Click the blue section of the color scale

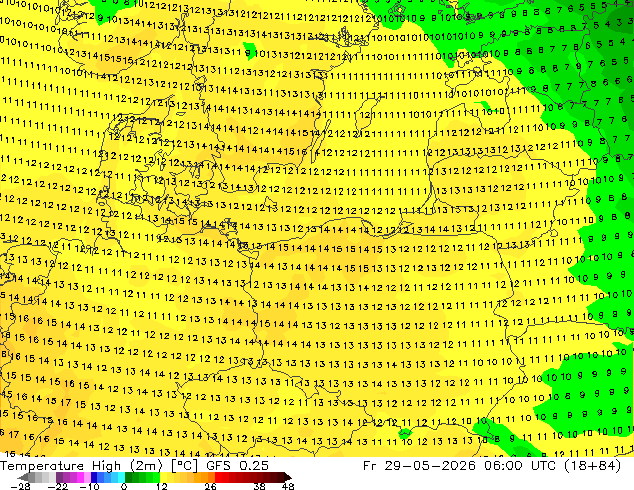click(x=108, y=477)
